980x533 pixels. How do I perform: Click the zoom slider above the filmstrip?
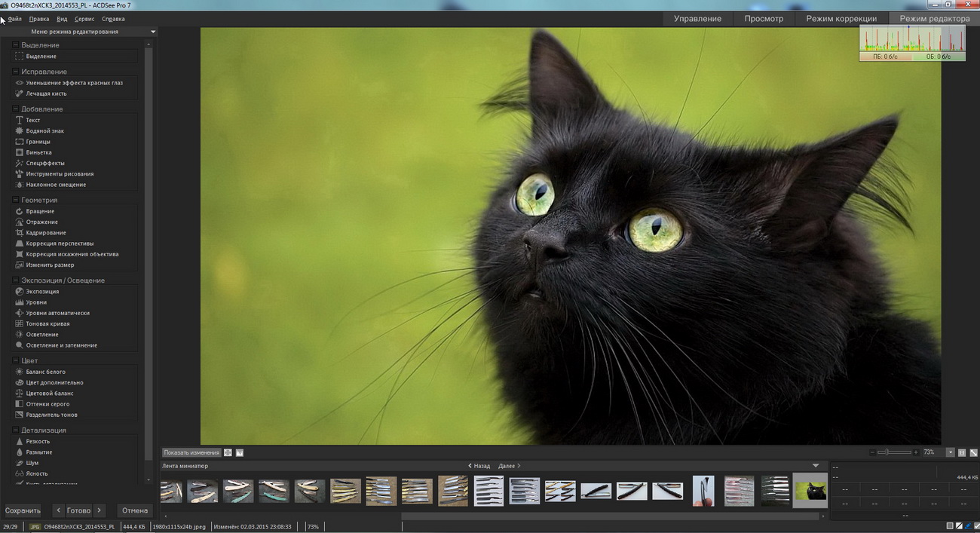tap(893, 452)
